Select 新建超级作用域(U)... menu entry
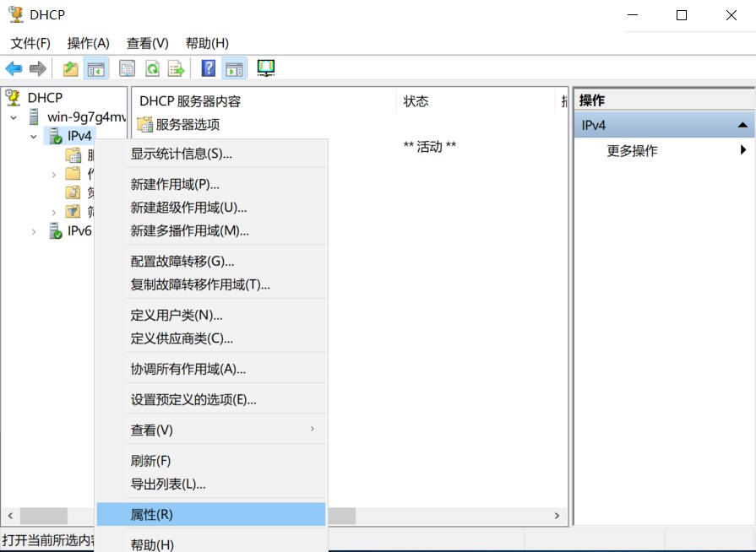 click(x=212, y=208)
